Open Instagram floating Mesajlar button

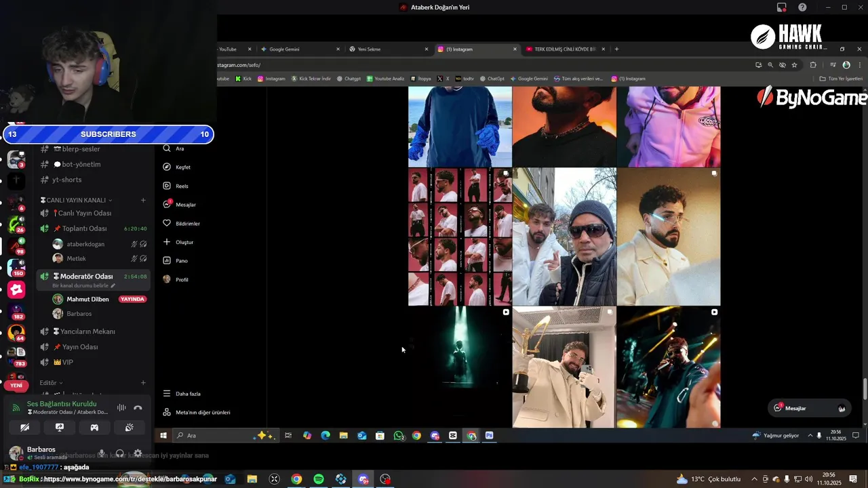[809, 408]
